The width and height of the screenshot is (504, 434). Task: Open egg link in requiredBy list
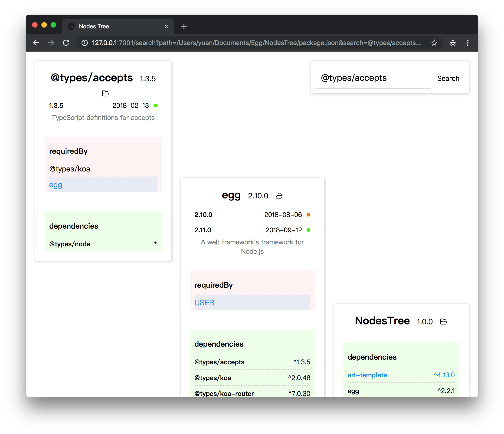56,185
